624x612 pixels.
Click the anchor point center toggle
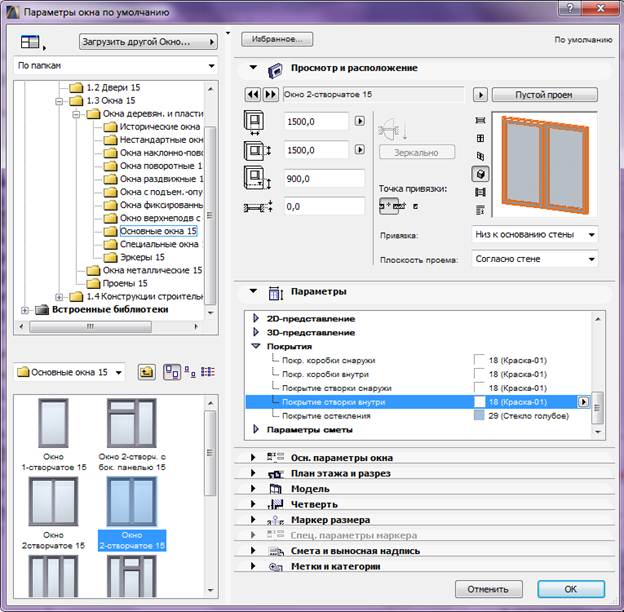pos(388,206)
